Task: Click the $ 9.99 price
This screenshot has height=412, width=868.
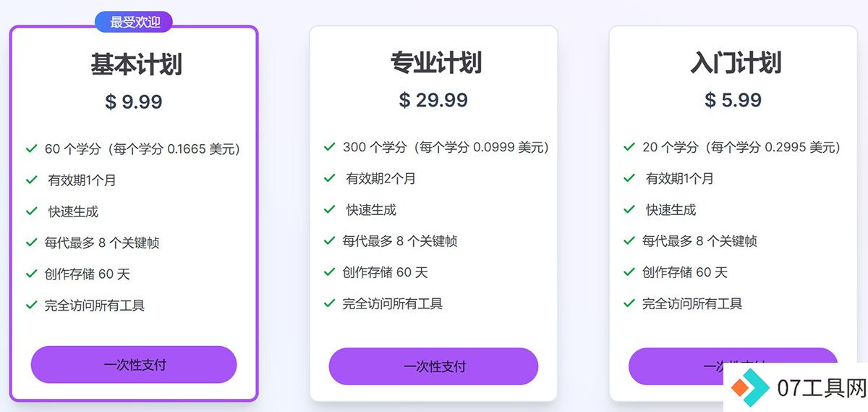Action: (x=134, y=102)
